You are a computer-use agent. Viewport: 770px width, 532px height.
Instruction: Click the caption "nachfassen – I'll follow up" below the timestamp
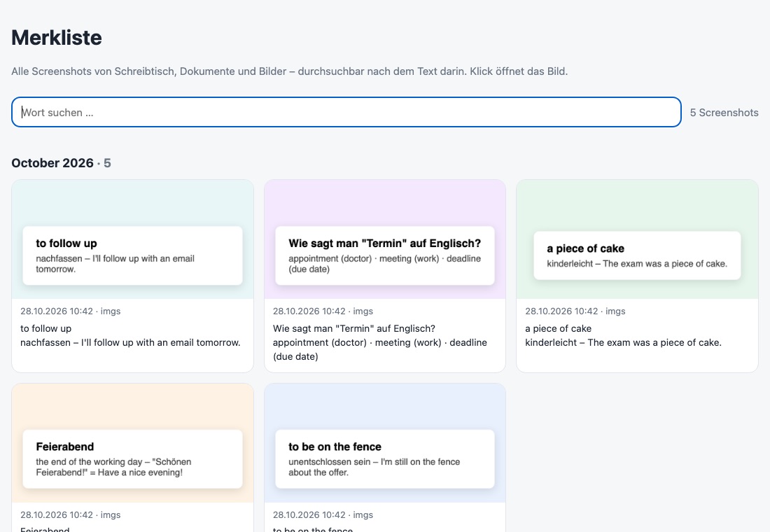click(x=130, y=342)
